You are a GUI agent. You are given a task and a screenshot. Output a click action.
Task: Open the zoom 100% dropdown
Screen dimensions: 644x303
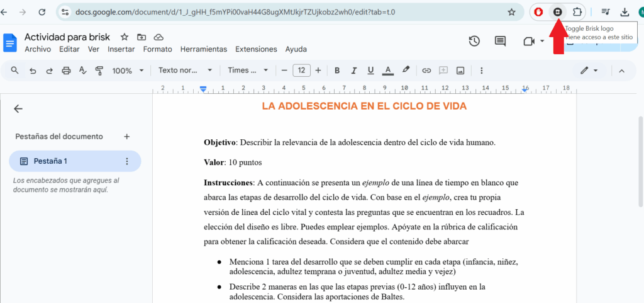point(128,71)
